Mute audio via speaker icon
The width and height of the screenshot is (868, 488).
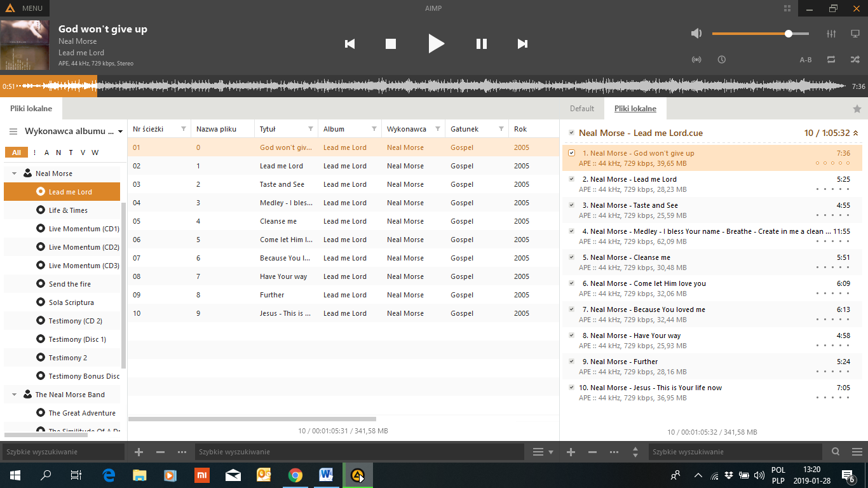pyautogui.click(x=696, y=34)
